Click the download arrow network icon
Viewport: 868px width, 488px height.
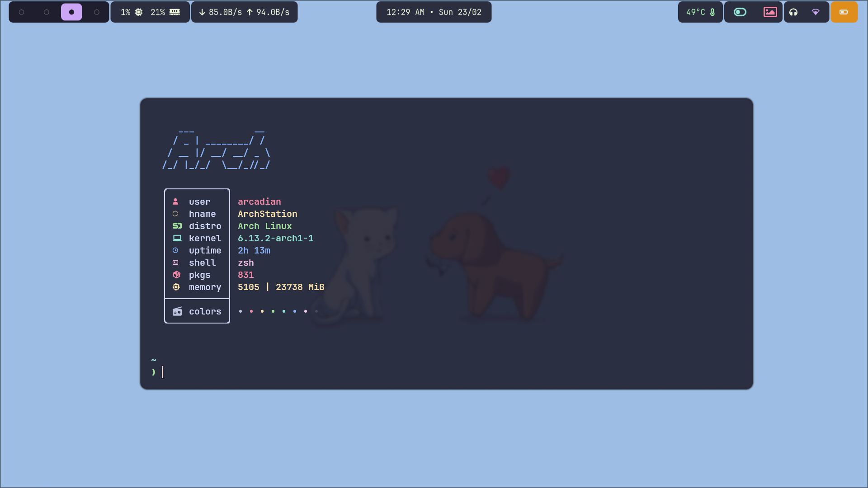coord(202,12)
